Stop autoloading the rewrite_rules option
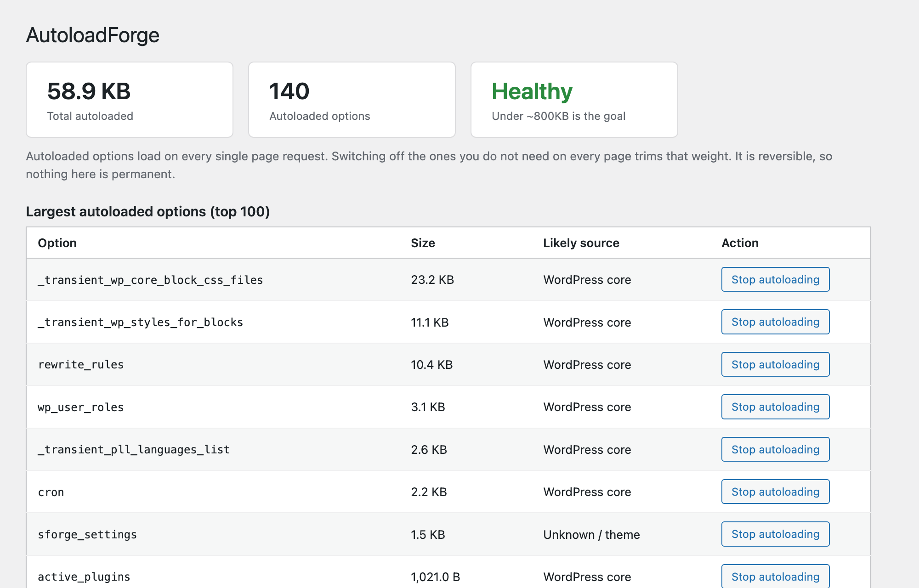 click(x=775, y=364)
